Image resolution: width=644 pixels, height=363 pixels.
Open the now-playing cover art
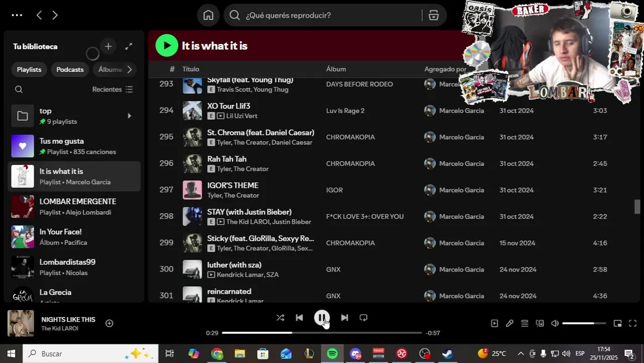21,323
